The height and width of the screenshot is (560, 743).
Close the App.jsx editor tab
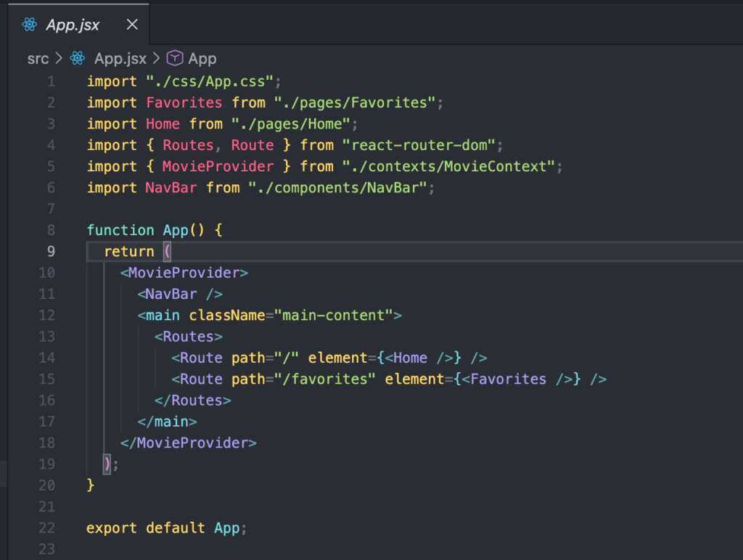[132, 25]
